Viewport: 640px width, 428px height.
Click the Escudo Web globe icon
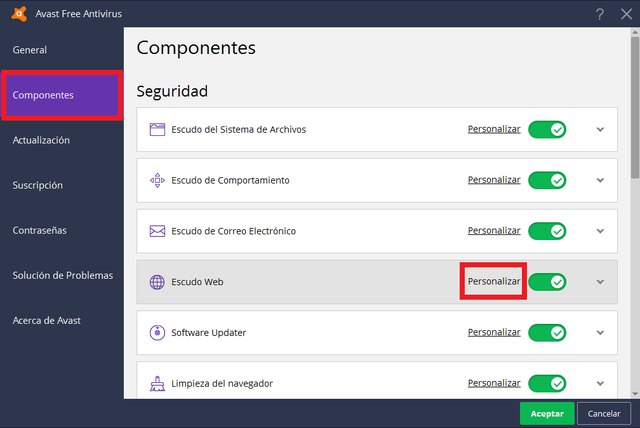pos(157,282)
